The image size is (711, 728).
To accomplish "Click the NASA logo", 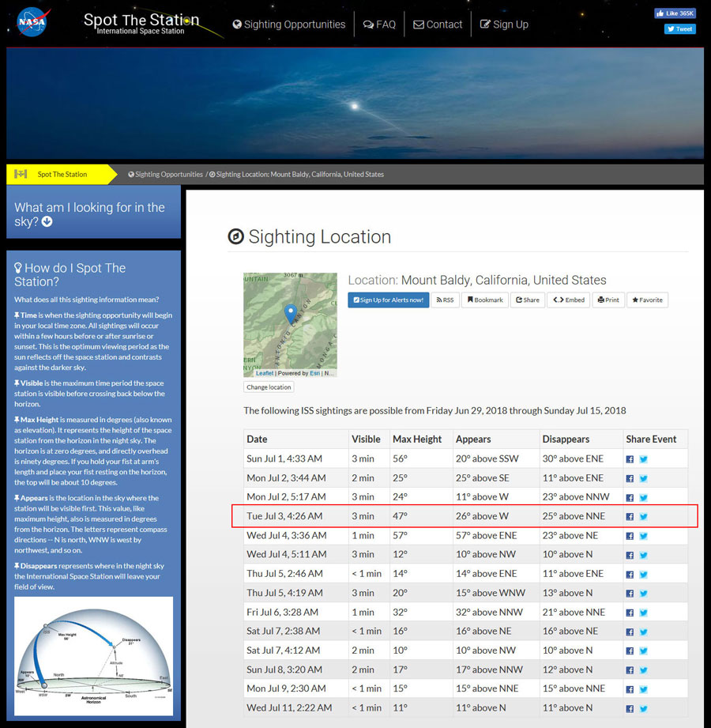I will (32, 22).
